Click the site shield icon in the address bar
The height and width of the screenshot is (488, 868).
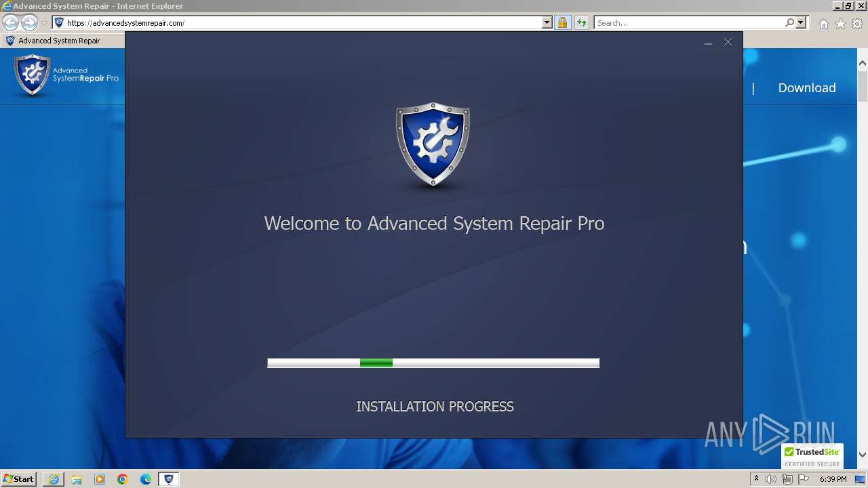coord(59,22)
